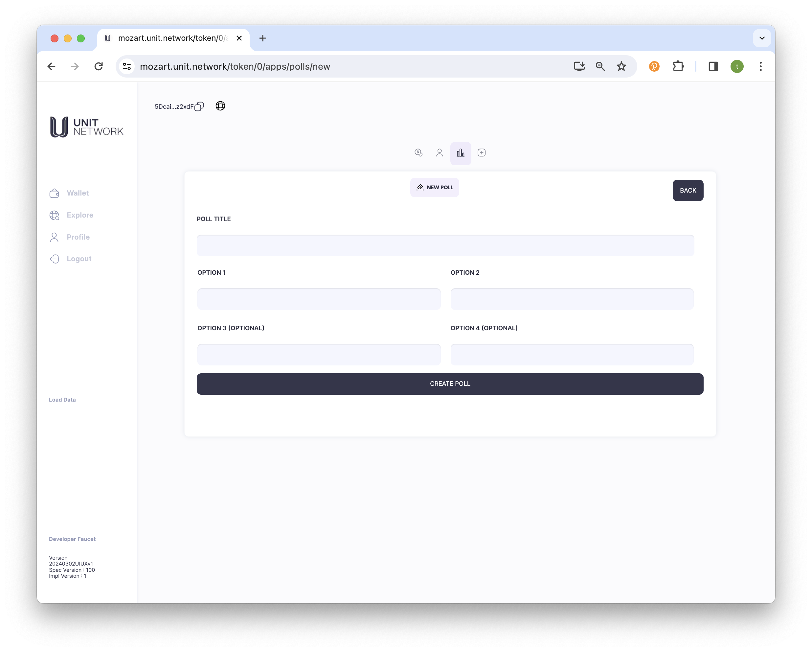The image size is (812, 652).
Task: Click the plus add-app icon
Action: 481,152
